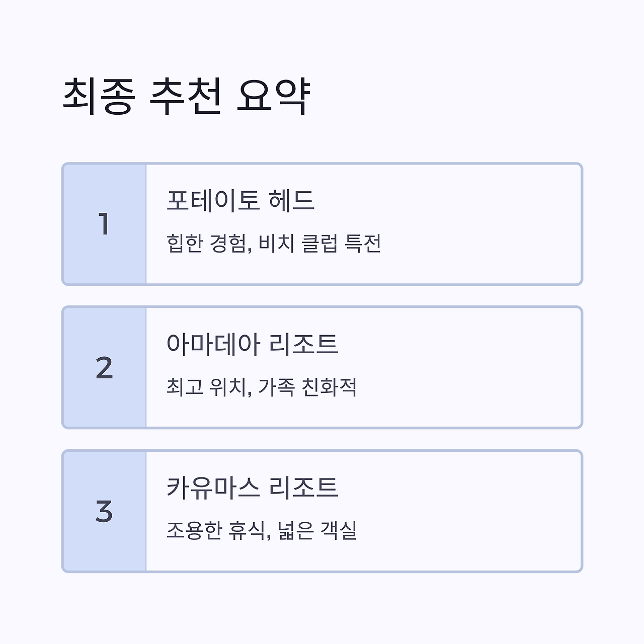
Task: Select the text 비치 클럽 특전
Action: click(x=320, y=244)
